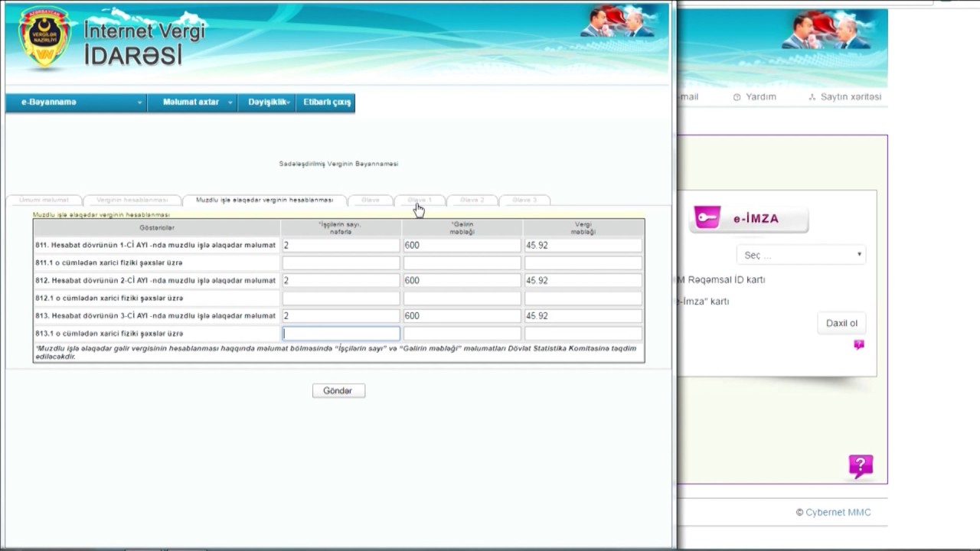Expand the e-Bəyannamə menu
This screenshot has height=551, width=980.
tap(76, 103)
